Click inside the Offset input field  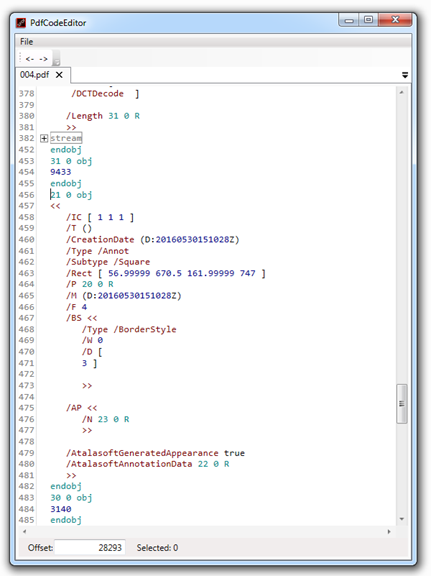pyautogui.click(x=90, y=548)
